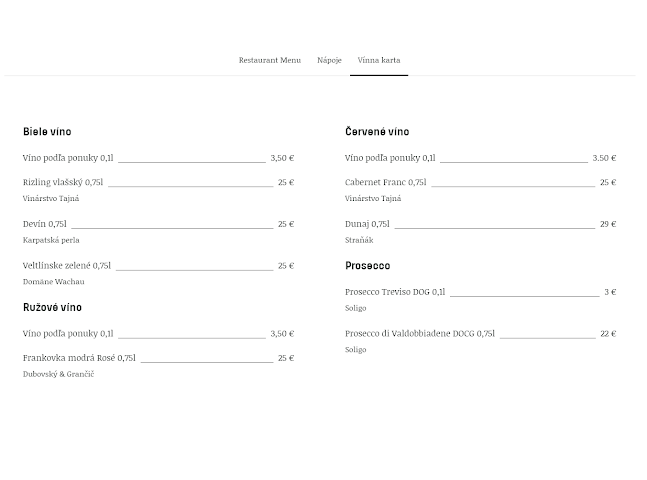Select the Dubovský & Grančič producer text
The image size is (647, 480).
click(x=58, y=374)
